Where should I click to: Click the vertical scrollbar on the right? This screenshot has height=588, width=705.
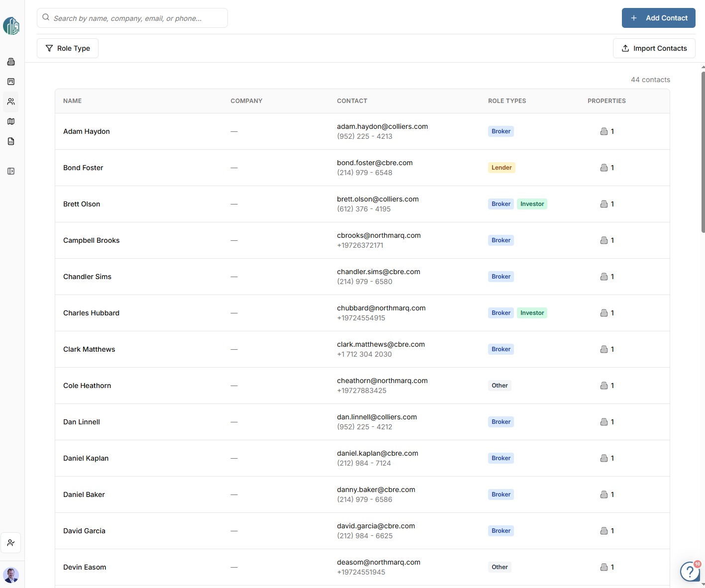702,149
